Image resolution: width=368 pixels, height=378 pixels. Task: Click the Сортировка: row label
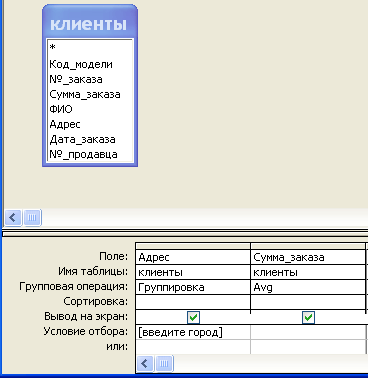pyautogui.click(x=96, y=302)
